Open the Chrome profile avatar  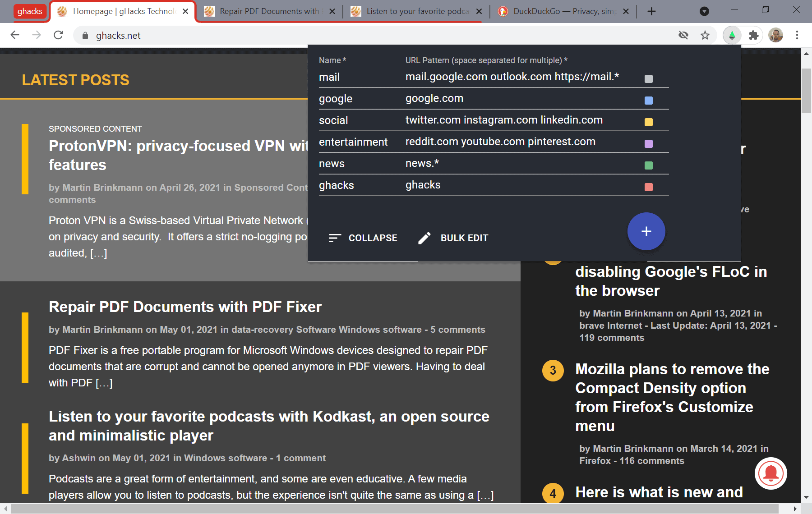pyautogui.click(x=775, y=35)
